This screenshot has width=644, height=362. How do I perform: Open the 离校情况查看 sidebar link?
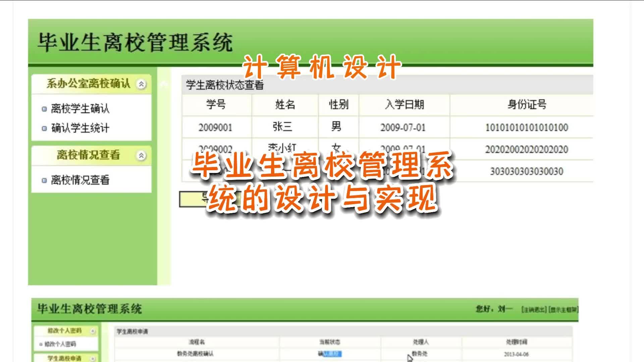80,180
